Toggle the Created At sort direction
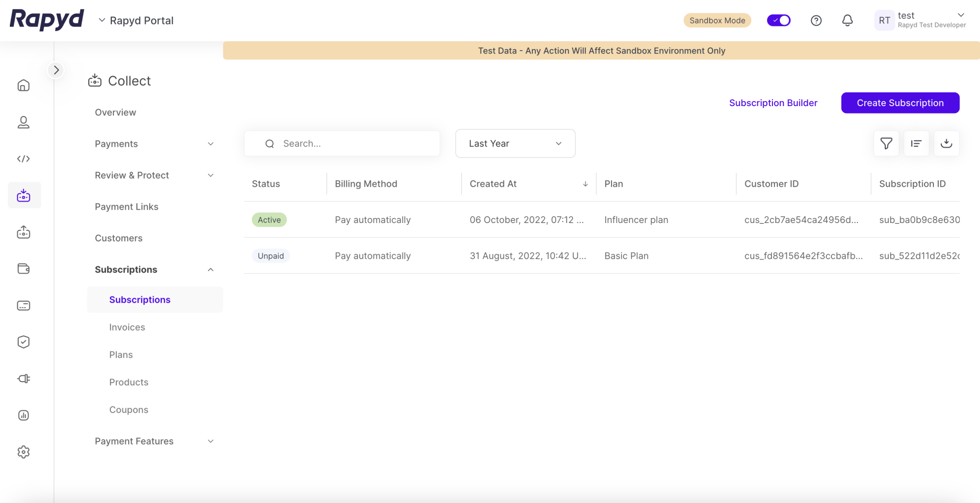This screenshot has width=980, height=503. 585,184
